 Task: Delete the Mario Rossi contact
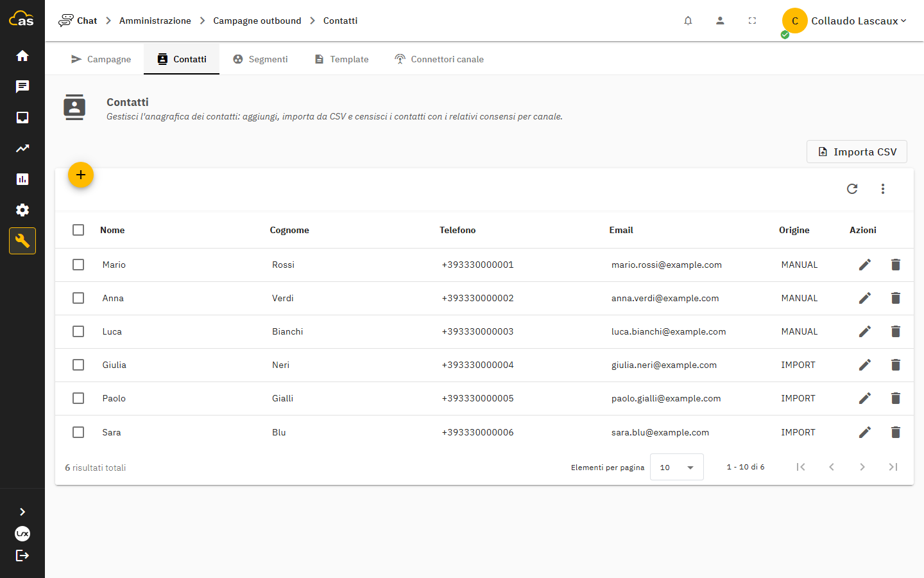point(896,265)
